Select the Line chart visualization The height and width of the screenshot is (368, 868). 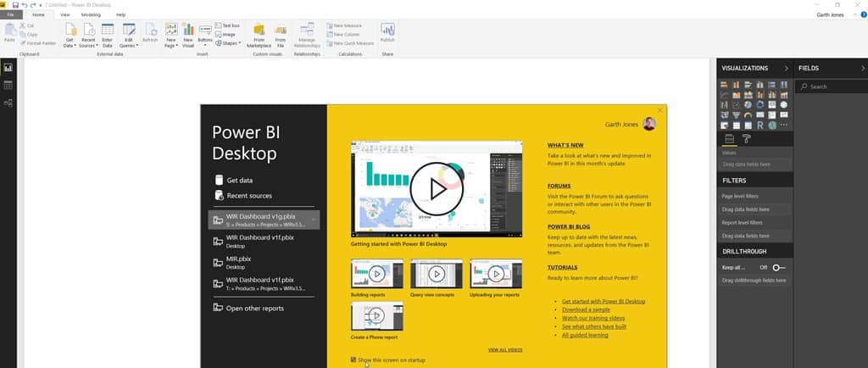724,95
